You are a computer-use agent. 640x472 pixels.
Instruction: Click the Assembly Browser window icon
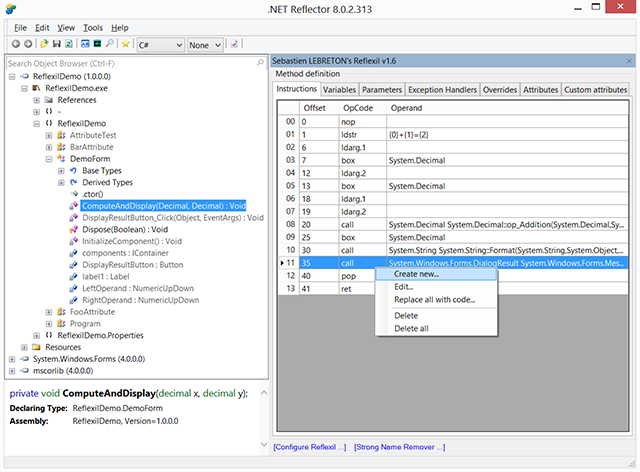click(85, 44)
